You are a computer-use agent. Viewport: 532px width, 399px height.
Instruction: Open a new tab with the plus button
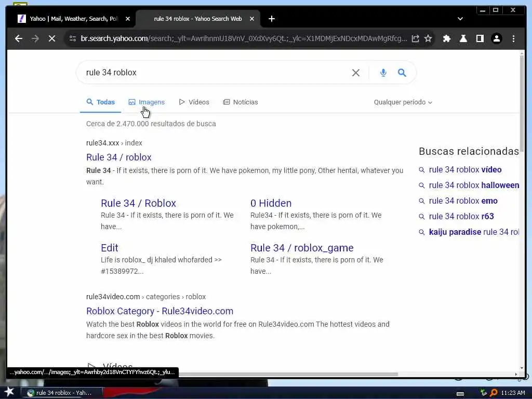click(x=271, y=19)
